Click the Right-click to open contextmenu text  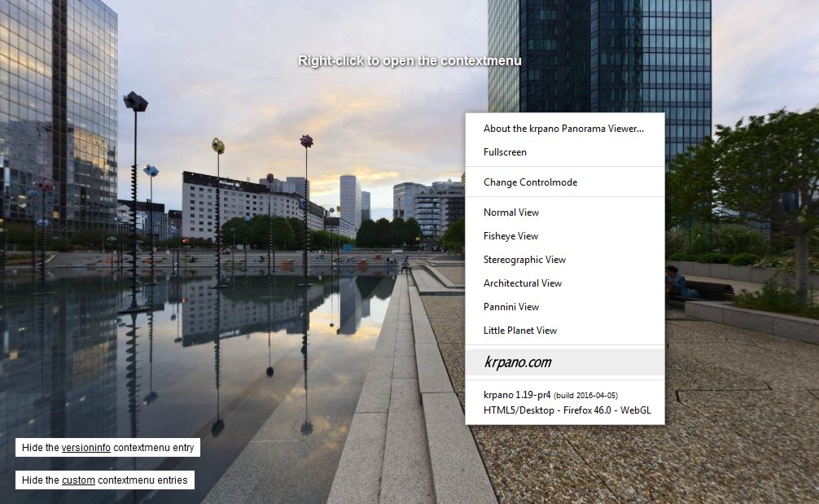(x=409, y=61)
